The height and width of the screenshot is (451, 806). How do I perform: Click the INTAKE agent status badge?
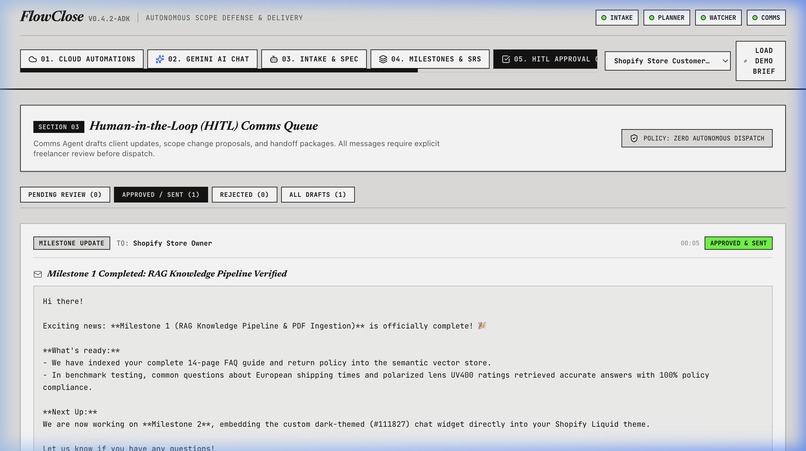(617, 17)
